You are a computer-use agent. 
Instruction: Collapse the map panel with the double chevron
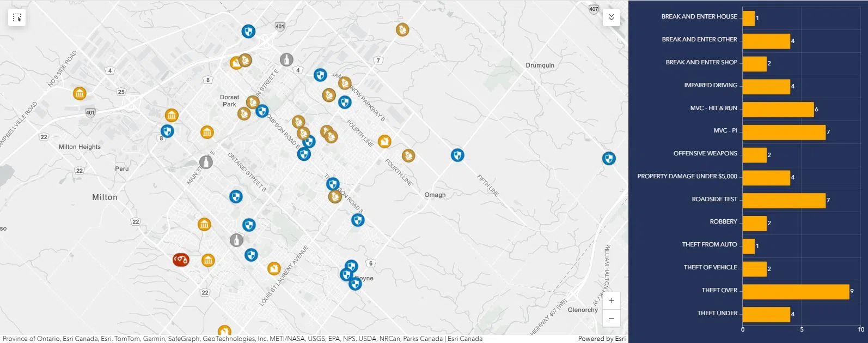(611, 17)
